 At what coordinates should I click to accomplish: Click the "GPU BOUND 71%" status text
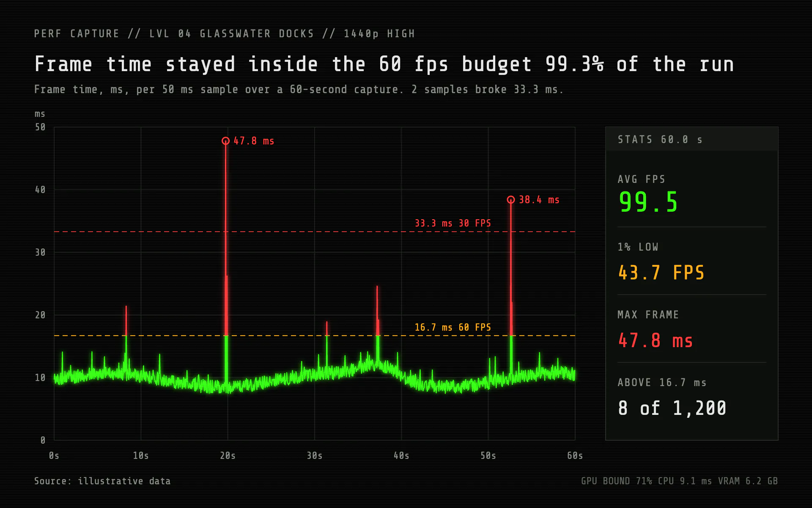(x=616, y=481)
